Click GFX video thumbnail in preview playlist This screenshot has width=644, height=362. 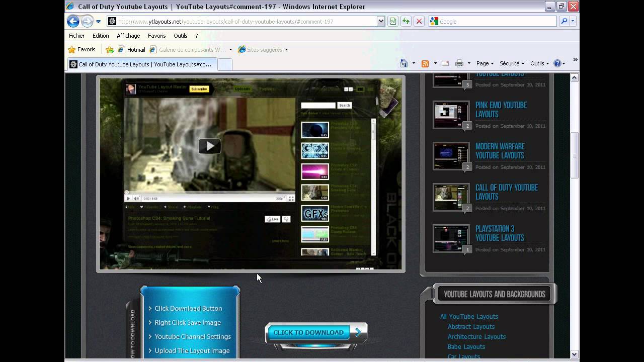315,151
